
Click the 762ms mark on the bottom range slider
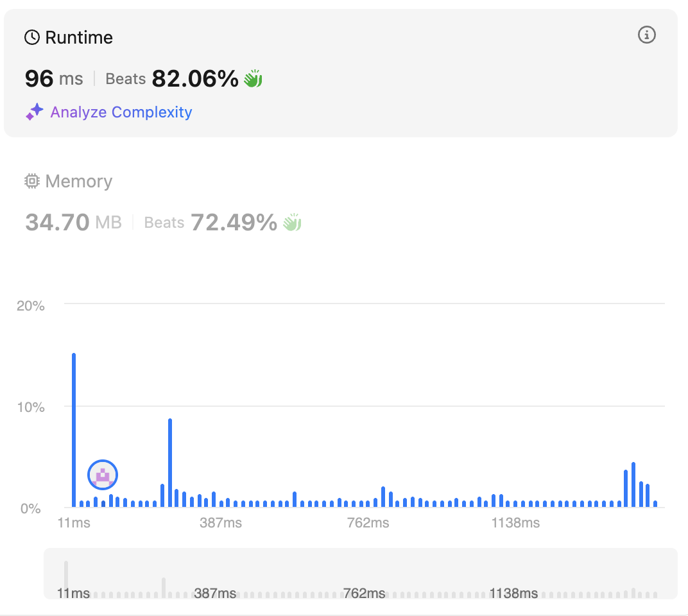point(365,593)
